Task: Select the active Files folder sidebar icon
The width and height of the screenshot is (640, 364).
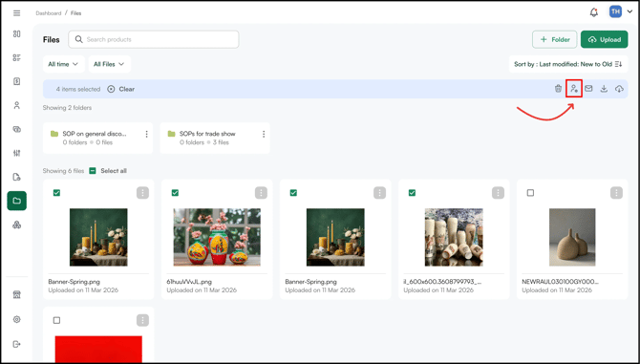Action: pos(17,201)
